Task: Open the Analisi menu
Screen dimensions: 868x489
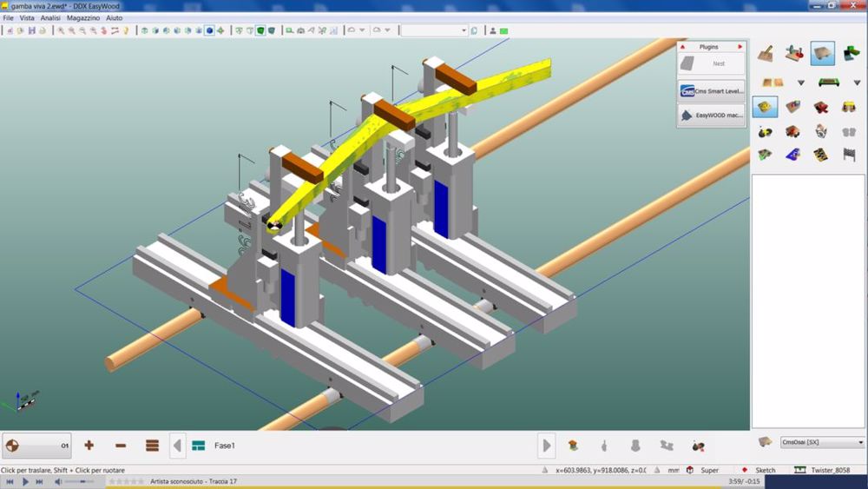Action: [50, 17]
